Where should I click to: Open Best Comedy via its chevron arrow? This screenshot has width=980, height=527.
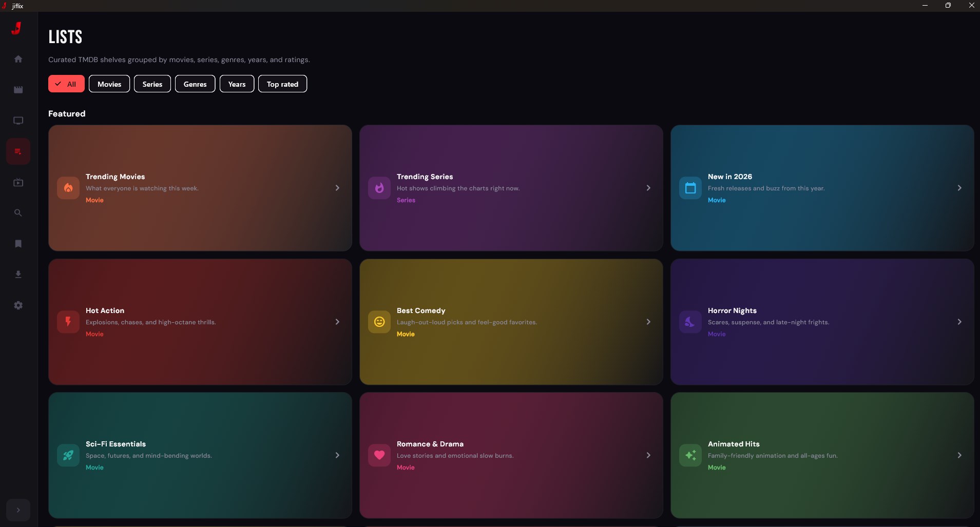pos(648,322)
